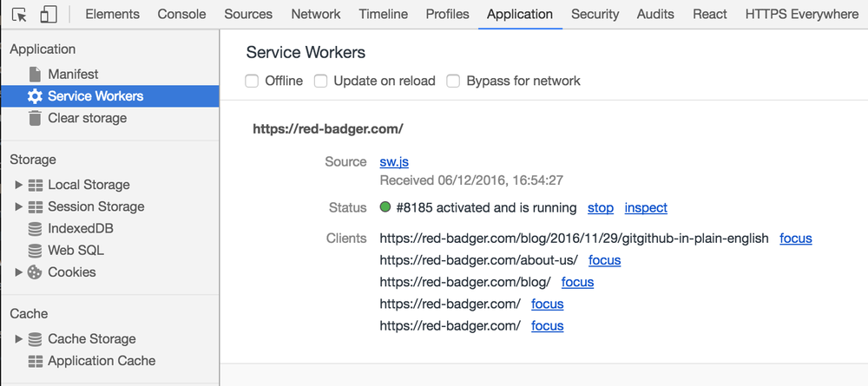Click inspect link for service worker
The image size is (868, 386).
point(646,207)
